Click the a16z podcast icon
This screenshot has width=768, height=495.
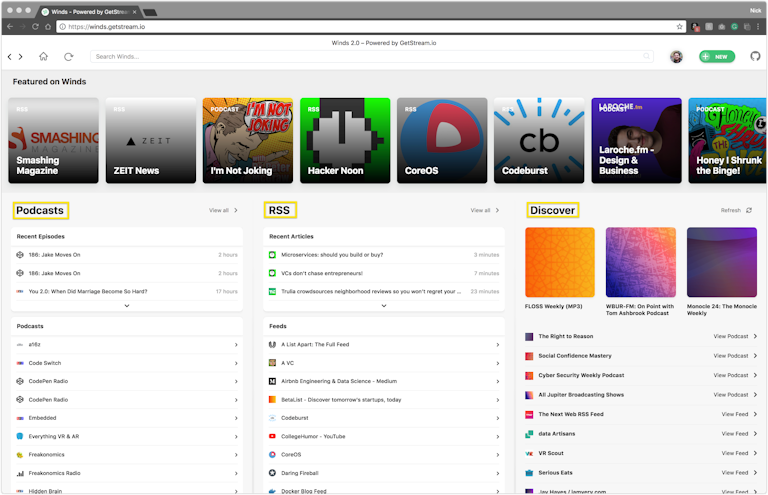pyautogui.click(x=20, y=345)
